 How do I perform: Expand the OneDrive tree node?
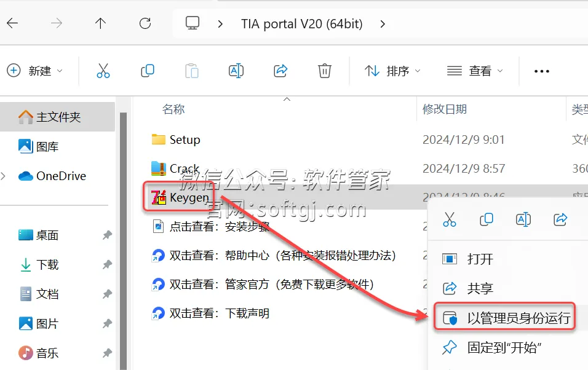pos(4,176)
